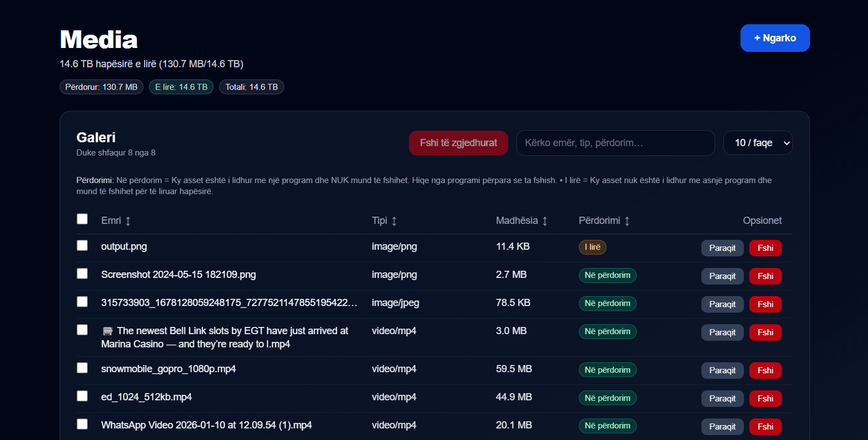Click the Opsionet column header
Screen dimensions: 868x440
(762, 221)
